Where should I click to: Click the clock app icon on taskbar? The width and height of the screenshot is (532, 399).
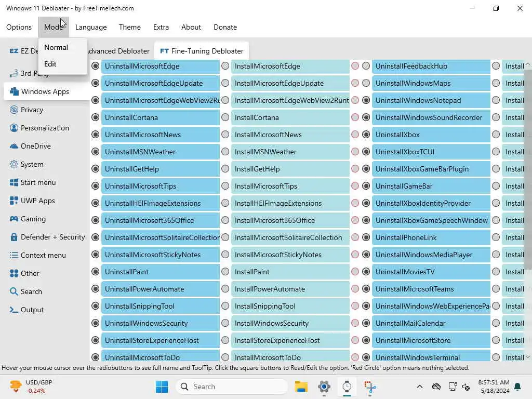tap(347, 387)
